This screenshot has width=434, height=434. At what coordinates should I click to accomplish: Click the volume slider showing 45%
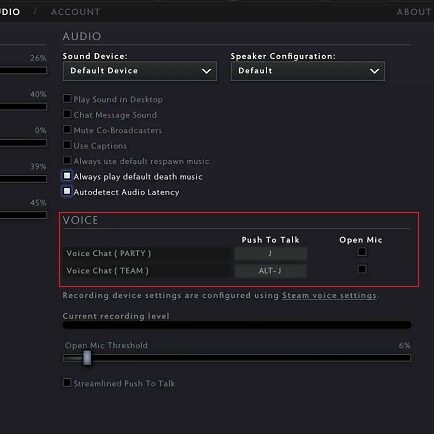coord(23,215)
